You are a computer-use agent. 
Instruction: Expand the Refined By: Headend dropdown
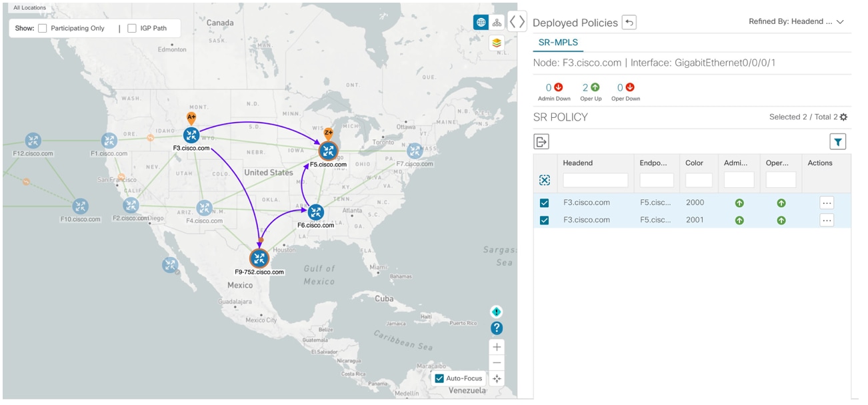coord(841,21)
